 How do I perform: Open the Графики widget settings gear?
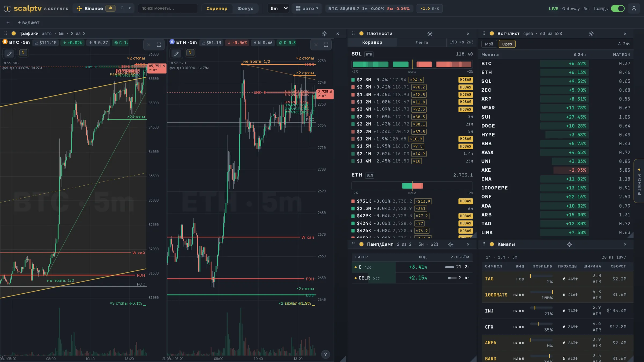324,34
